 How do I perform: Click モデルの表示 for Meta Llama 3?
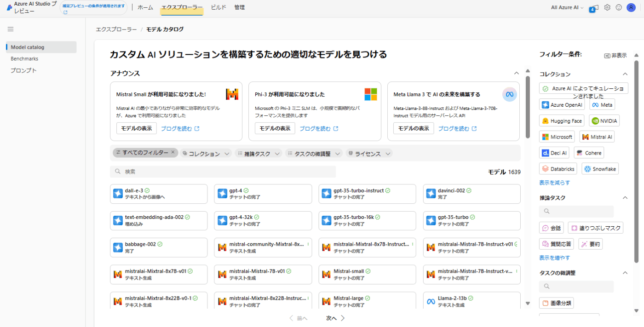click(x=414, y=128)
